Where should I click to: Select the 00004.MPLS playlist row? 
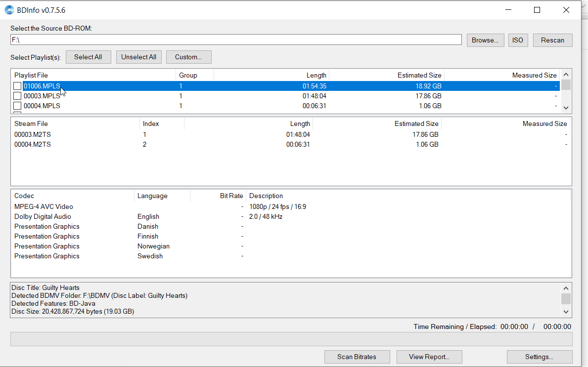pyautogui.click(x=286, y=106)
